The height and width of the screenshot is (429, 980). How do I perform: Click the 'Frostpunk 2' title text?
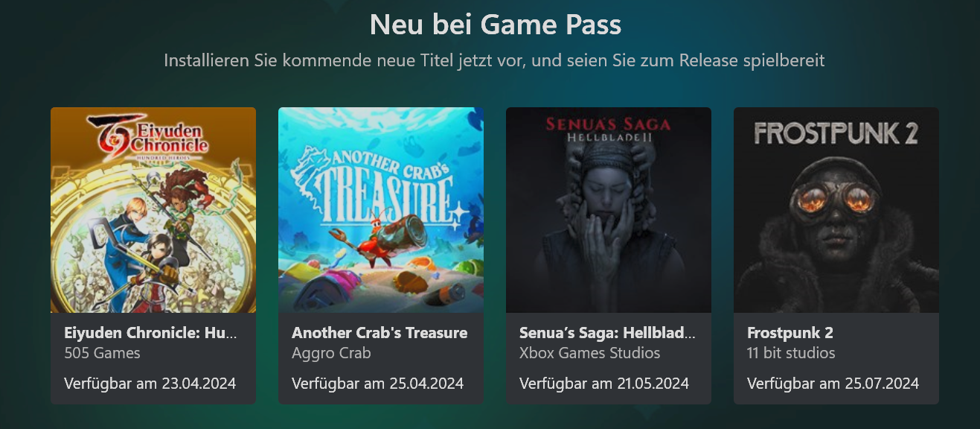pos(790,333)
